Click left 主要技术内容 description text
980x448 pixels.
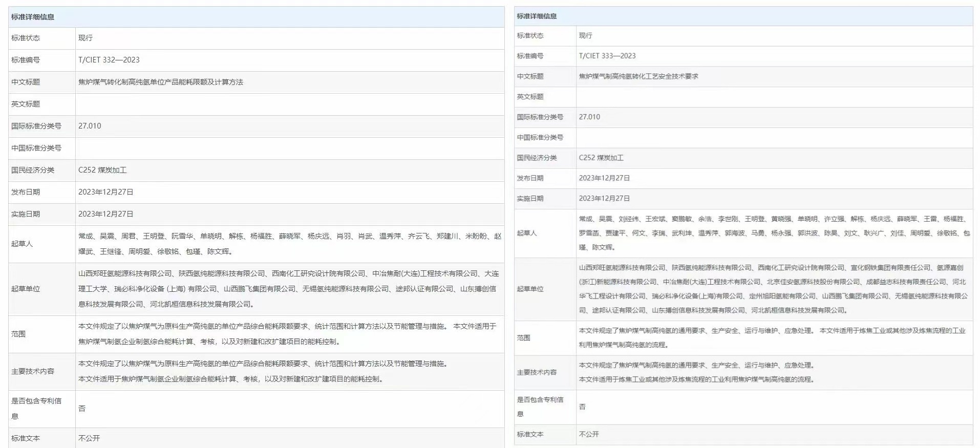264,371
